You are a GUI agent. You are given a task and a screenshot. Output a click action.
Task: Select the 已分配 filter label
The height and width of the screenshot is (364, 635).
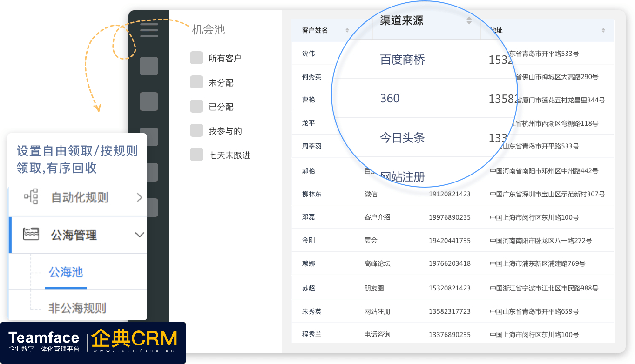(221, 107)
